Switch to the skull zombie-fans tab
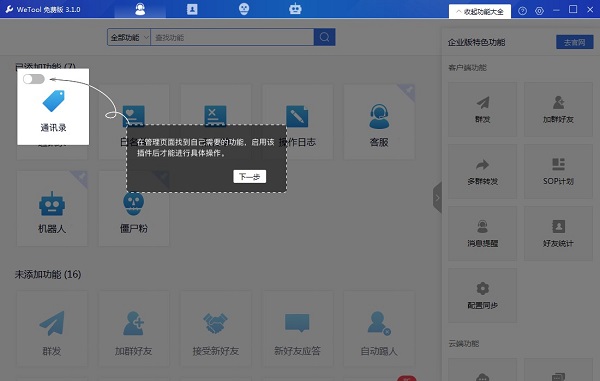The width and height of the screenshot is (600, 381). [x=244, y=9]
